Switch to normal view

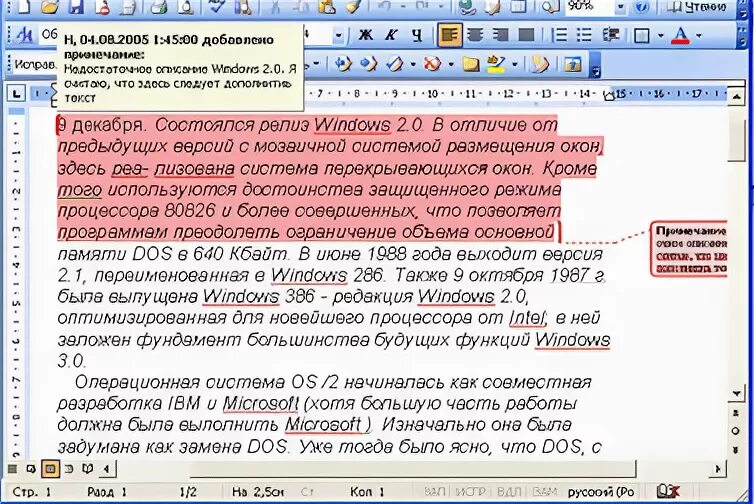[13, 468]
